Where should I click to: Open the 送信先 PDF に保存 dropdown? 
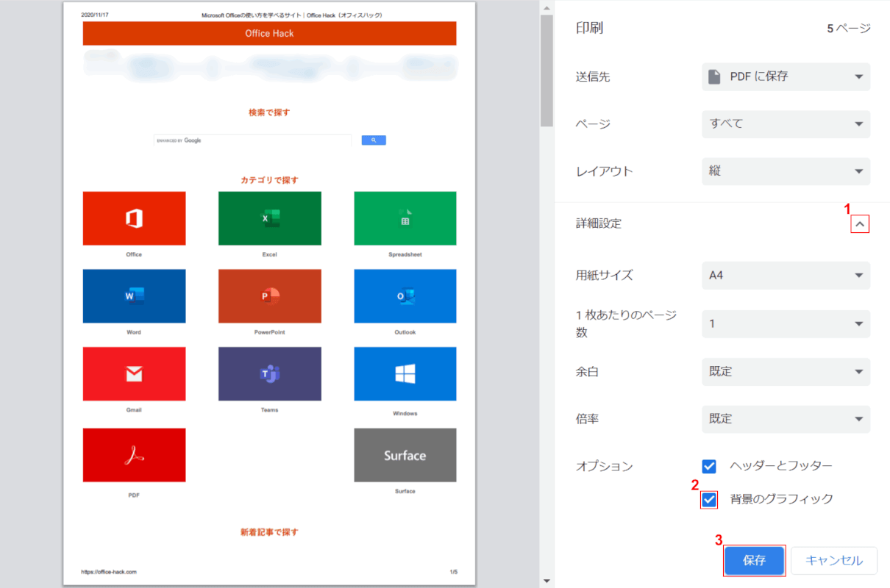(x=786, y=76)
